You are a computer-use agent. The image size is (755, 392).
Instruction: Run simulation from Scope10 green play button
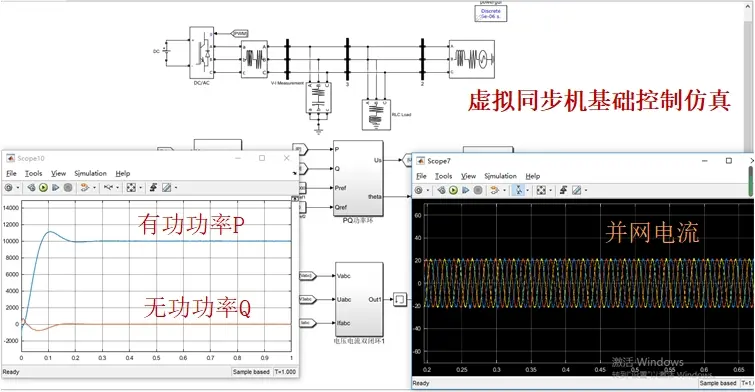(x=43, y=188)
